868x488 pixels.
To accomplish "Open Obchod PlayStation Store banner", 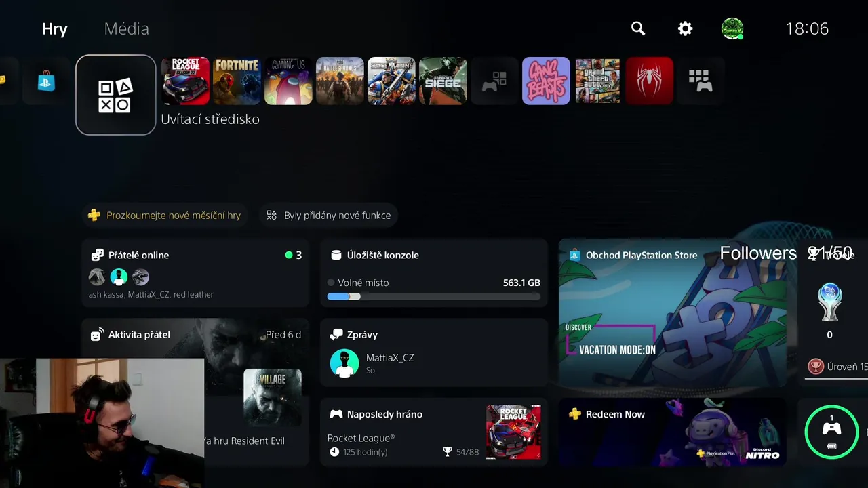I will pos(673,312).
